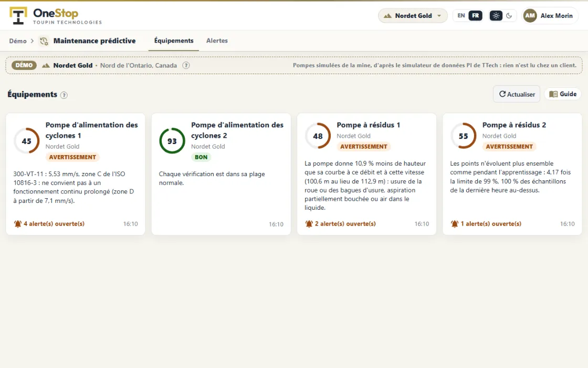
Task: Open Pompe d'alimentation des cyclones 1 title
Action: 91,130
